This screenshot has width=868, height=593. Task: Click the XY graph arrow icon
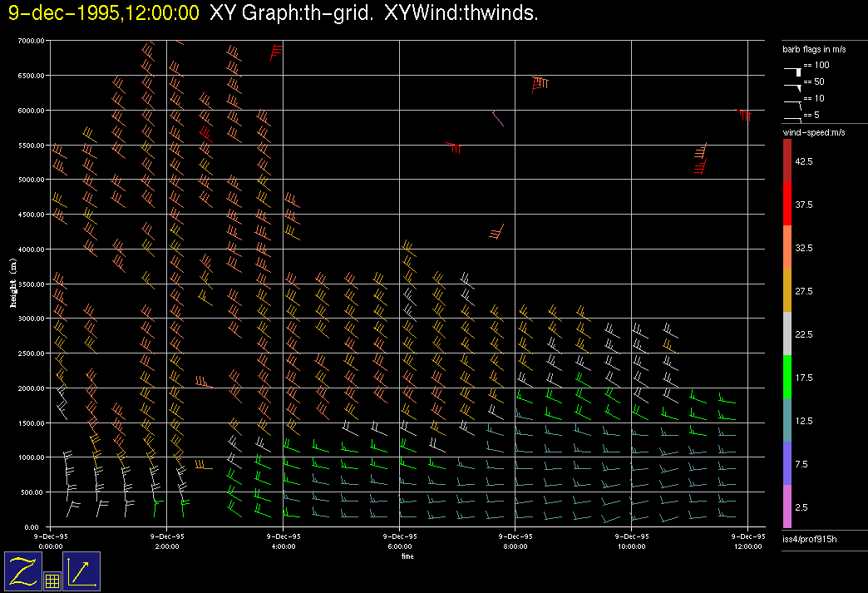click(x=81, y=571)
